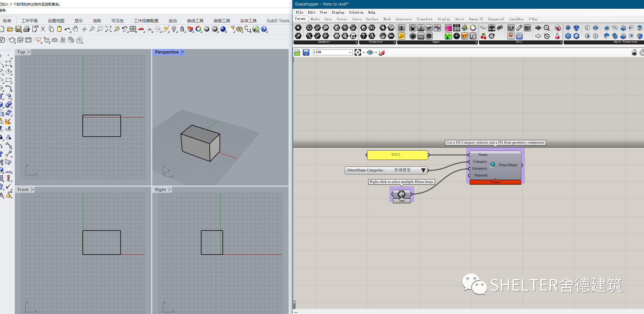This screenshot has height=314, width=644.
Task: Select the Pan hand tool in Rhino
Action: (75, 29)
